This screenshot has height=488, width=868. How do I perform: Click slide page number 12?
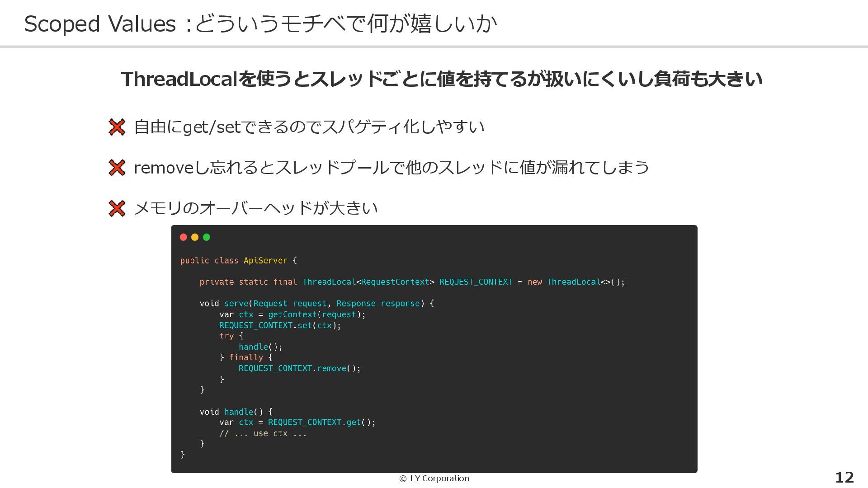click(844, 477)
